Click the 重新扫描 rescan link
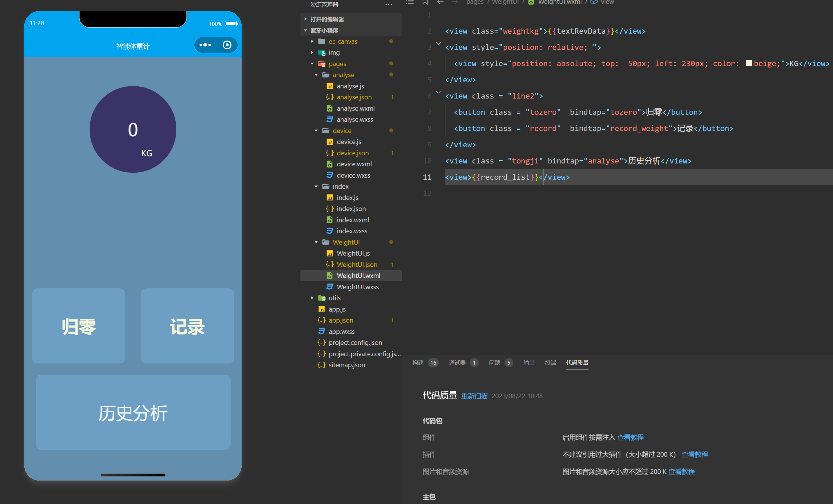833x504 pixels. click(474, 396)
